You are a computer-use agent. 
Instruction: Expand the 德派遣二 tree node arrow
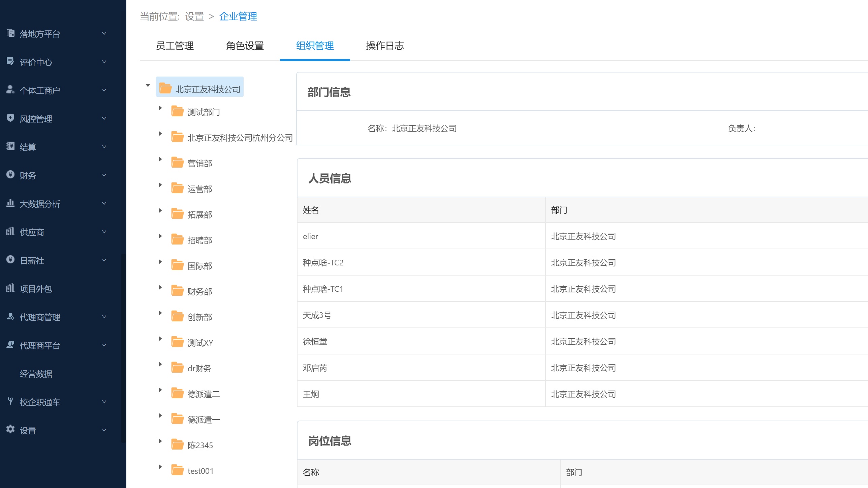pyautogui.click(x=160, y=390)
